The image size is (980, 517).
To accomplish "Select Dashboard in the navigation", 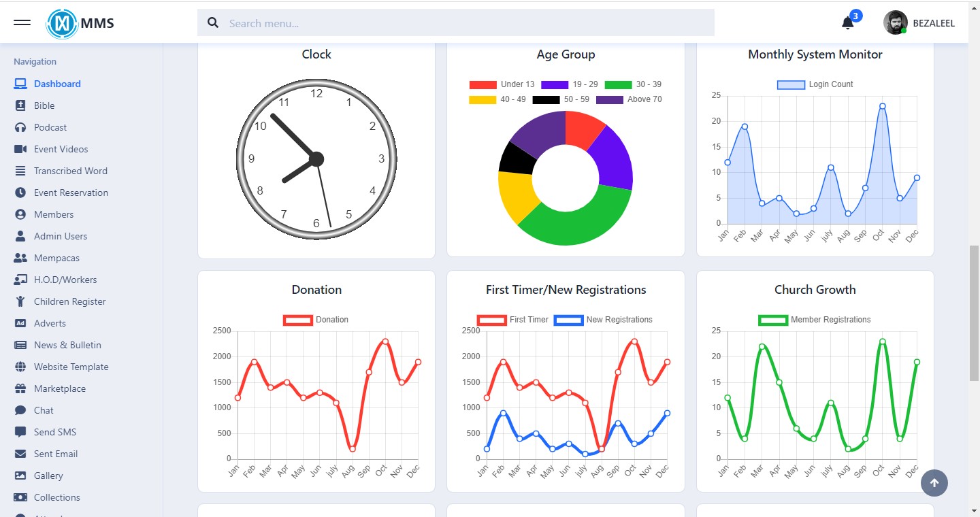I will pyautogui.click(x=57, y=84).
